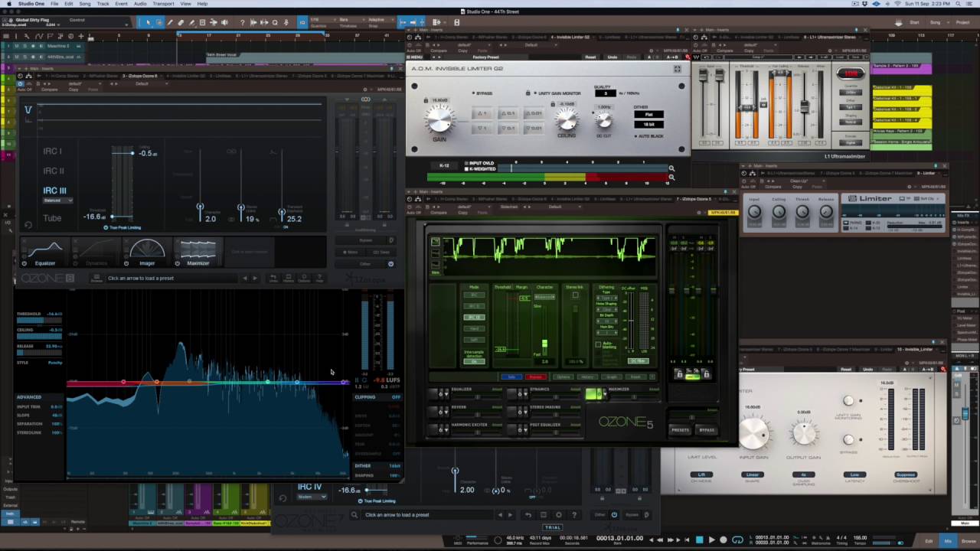Click the question mark help icon in toolbar
The width and height of the screenshot is (980, 551).
(x=243, y=22)
